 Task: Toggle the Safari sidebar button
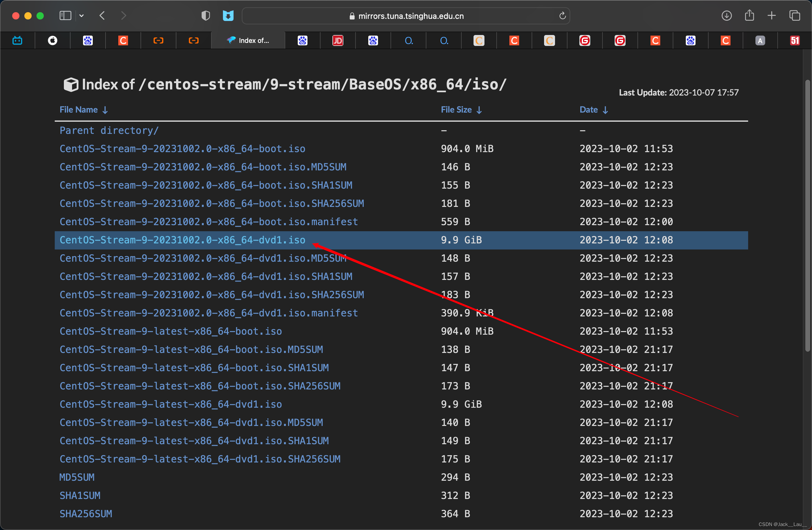click(x=65, y=16)
